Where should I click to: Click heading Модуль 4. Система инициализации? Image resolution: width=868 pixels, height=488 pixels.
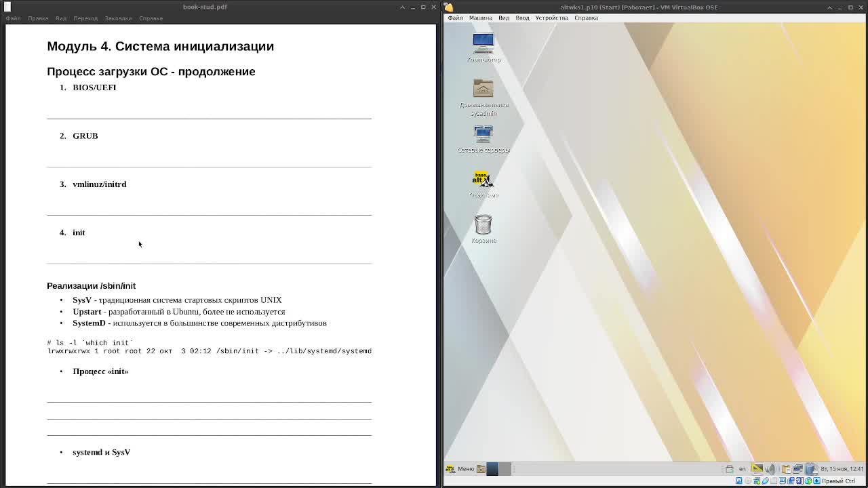click(x=160, y=46)
